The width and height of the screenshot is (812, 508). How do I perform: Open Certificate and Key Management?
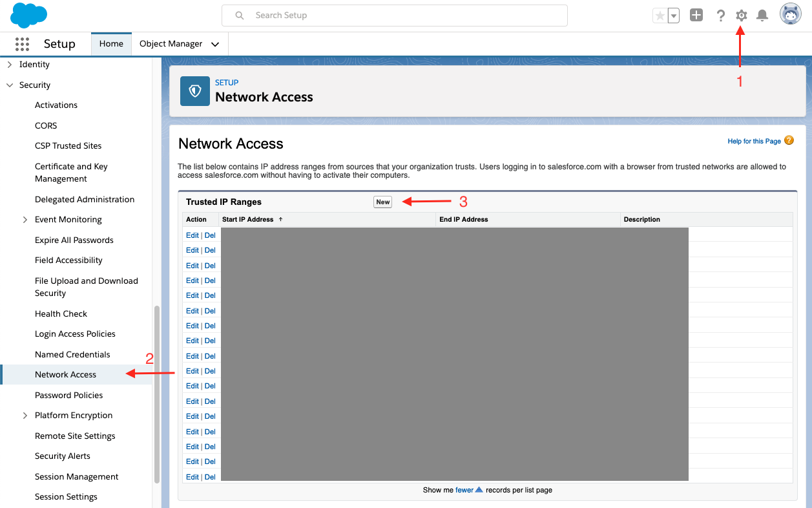[x=71, y=173]
